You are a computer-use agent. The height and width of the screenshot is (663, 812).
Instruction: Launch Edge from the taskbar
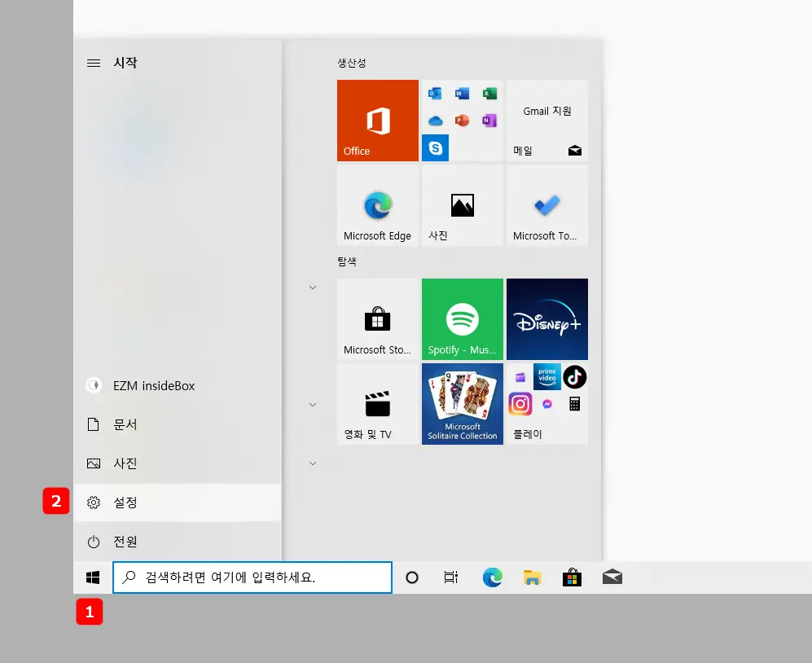(492, 577)
